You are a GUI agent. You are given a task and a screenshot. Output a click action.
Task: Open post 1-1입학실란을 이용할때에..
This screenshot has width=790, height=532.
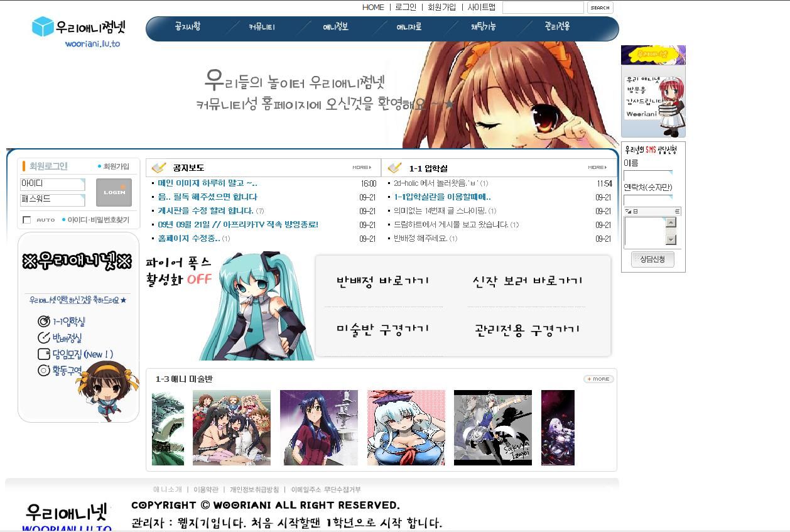tap(442, 197)
